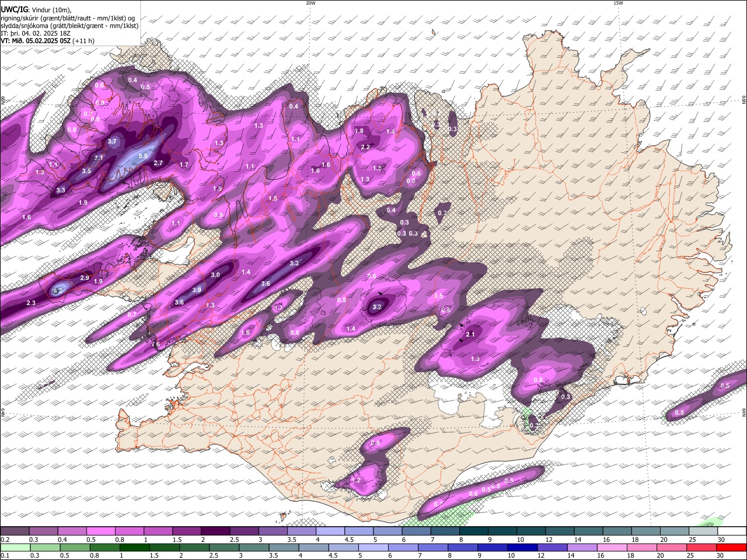Image resolution: width=747 pixels, height=560 pixels.
Task: Click the valid time 05.02.2025 05Z line
Action: coord(48,41)
